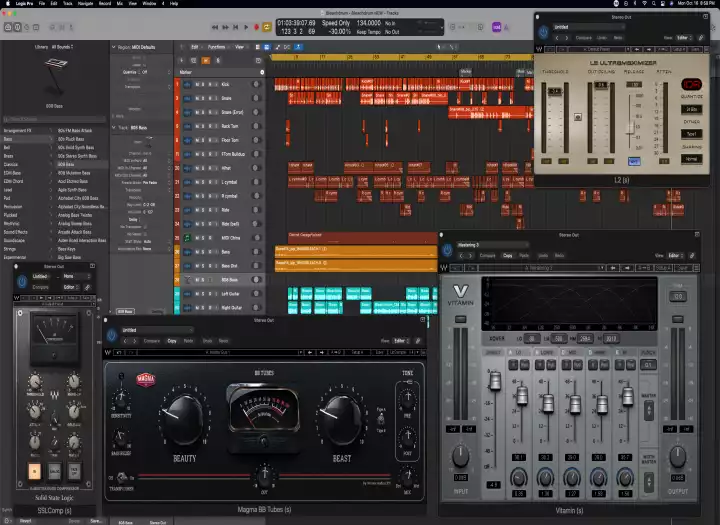The width and height of the screenshot is (720, 525).
Task: Mute the Rack Tom track
Action: pos(197,126)
